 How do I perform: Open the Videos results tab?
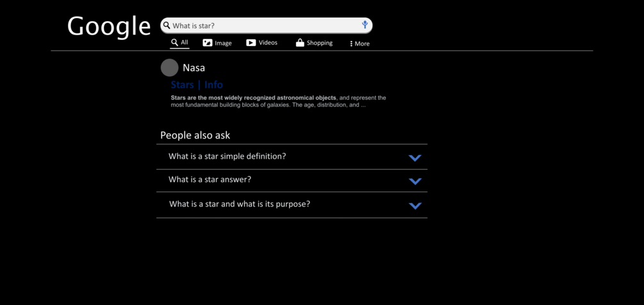[268, 43]
